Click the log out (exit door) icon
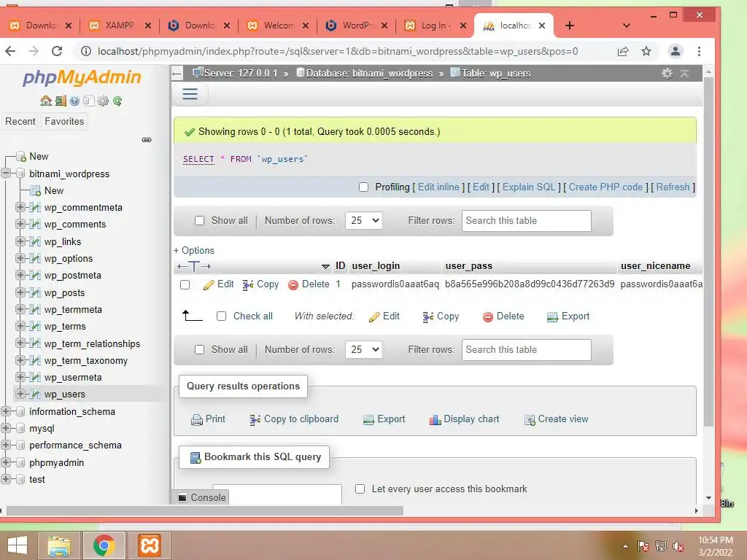 coord(61,101)
